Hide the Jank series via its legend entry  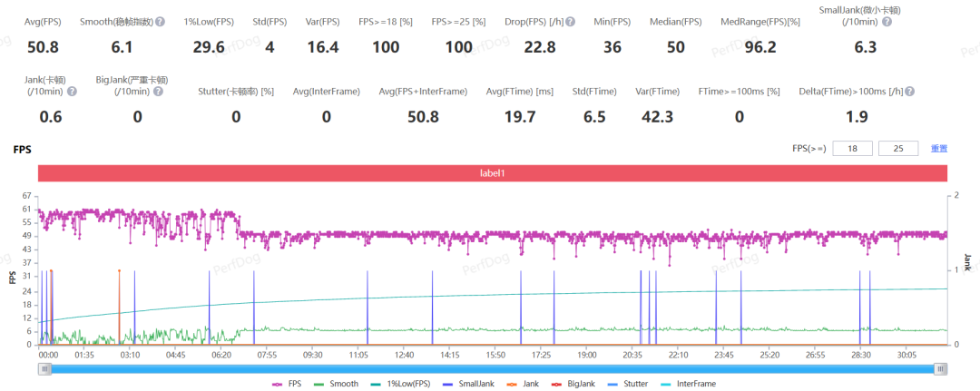click(524, 384)
